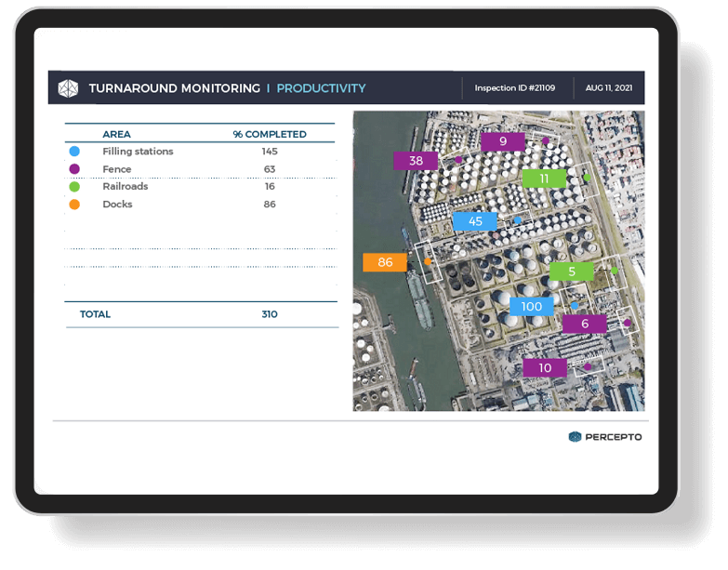
Task: Select the Fence row label
Action: tap(117, 169)
